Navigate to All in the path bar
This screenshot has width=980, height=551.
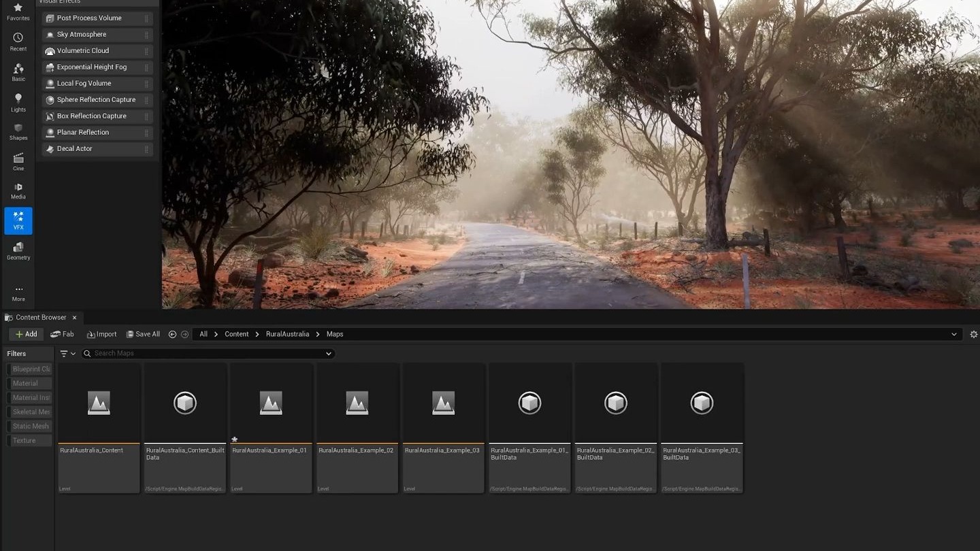click(x=203, y=335)
